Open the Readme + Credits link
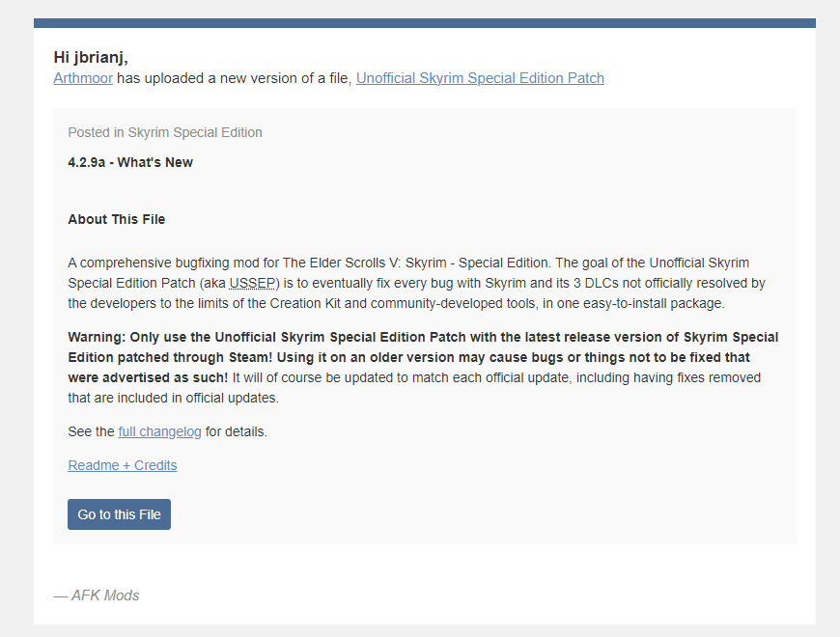Screen dimensions: 840x637 coord(123,465)
